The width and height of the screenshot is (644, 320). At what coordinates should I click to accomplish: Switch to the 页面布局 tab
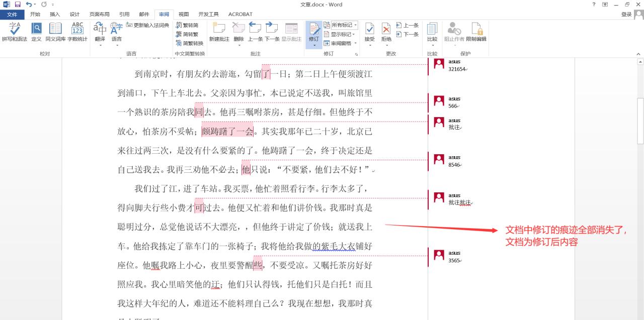click(x=100, y=14)
